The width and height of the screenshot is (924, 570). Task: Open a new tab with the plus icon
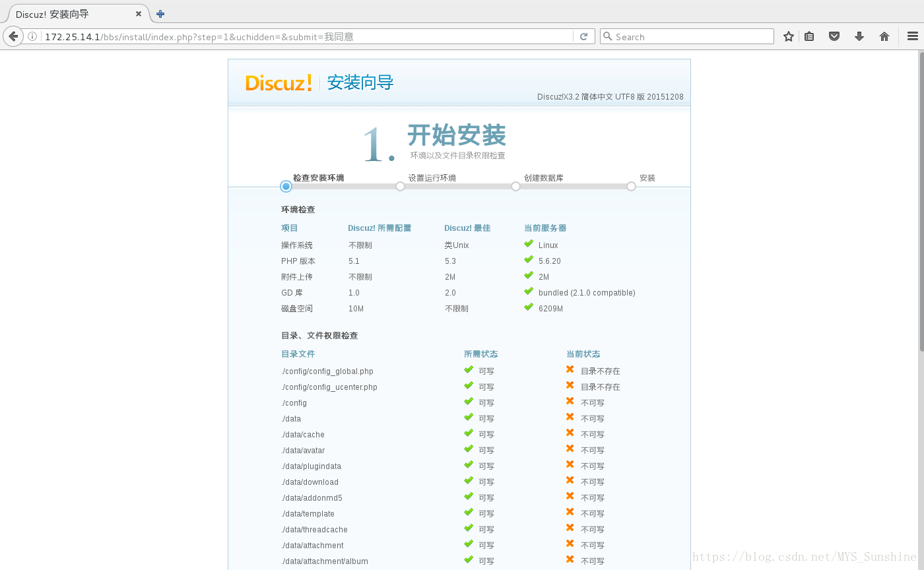(160, 14)
